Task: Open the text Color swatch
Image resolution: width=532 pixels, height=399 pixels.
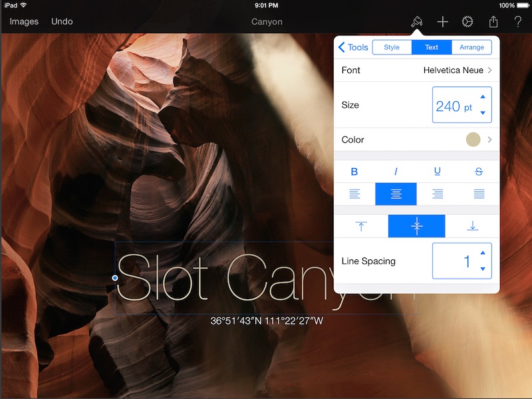Action: click(x=473, y=140)
